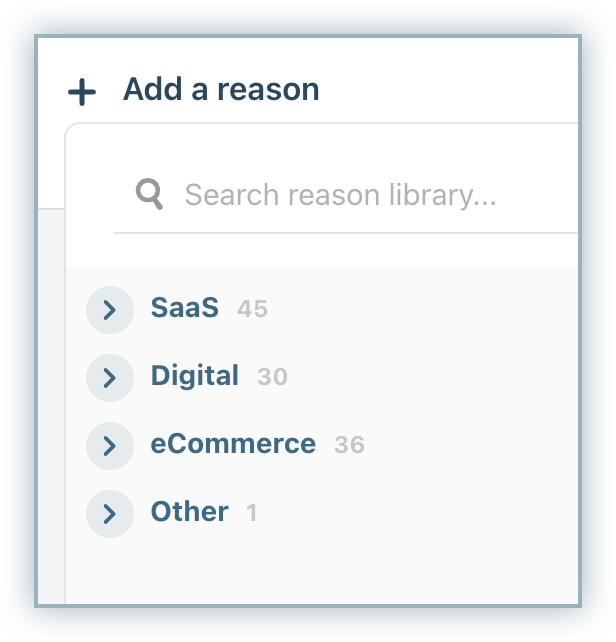
Task: Click blank header space right of Add a reason
Action: 450,90
